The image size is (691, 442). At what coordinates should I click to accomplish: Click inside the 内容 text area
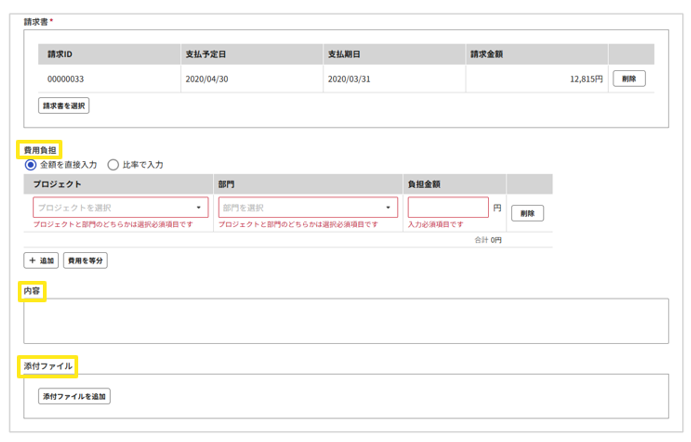coord(345,320)
